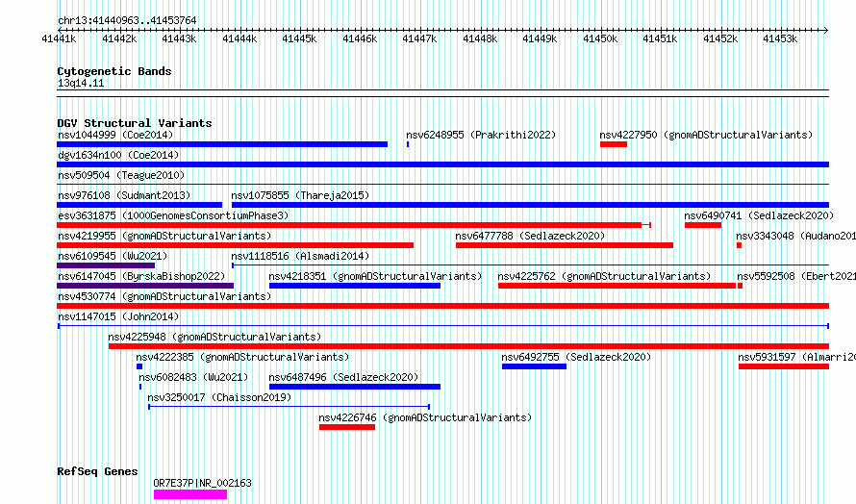
Task: Select the nsv6490741 (Sedlazeck2020) label
Action: pyautogui.click(x=759, y=215)
